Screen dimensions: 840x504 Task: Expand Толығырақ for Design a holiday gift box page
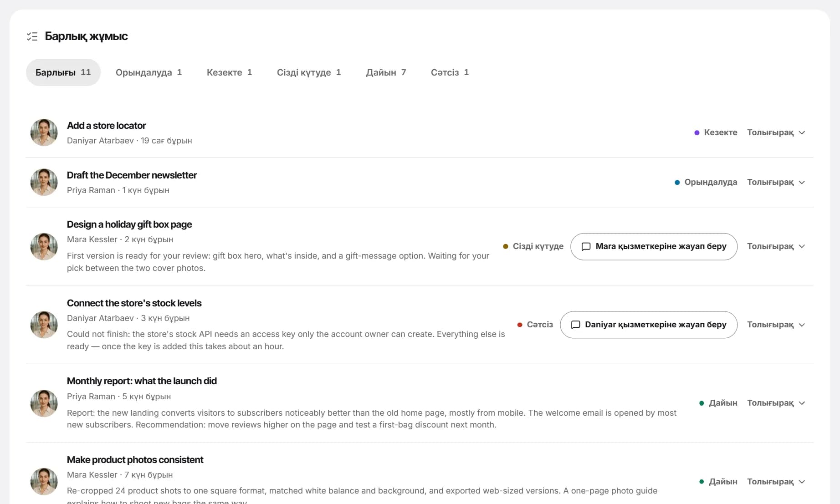(x=776, y=246)
